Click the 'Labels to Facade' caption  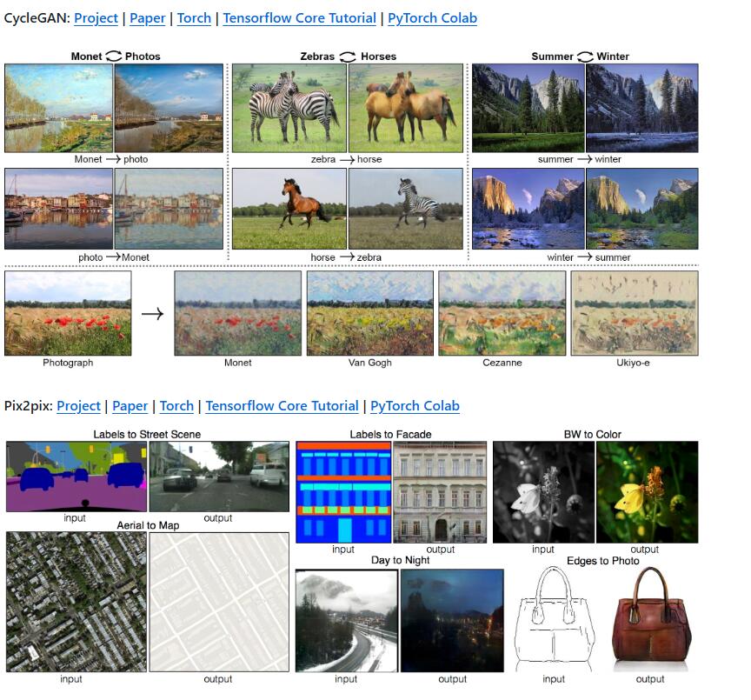coord(390,434)
